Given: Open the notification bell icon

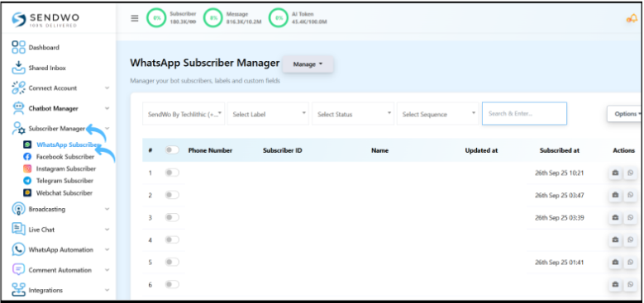Looking at the screenshot, I should 632,19.
